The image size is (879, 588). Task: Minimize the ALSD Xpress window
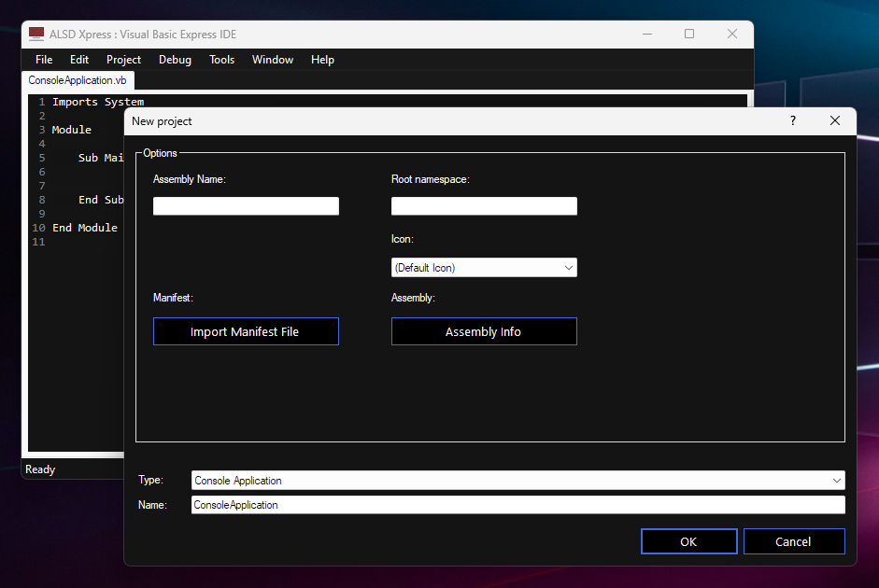pyautogui.click(x=647, y=35)
